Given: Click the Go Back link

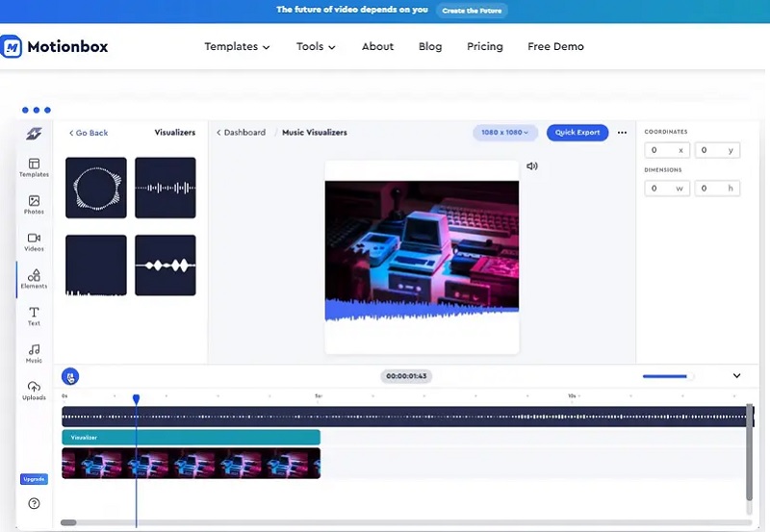Looking at the screenshot, I should point(89,133).
